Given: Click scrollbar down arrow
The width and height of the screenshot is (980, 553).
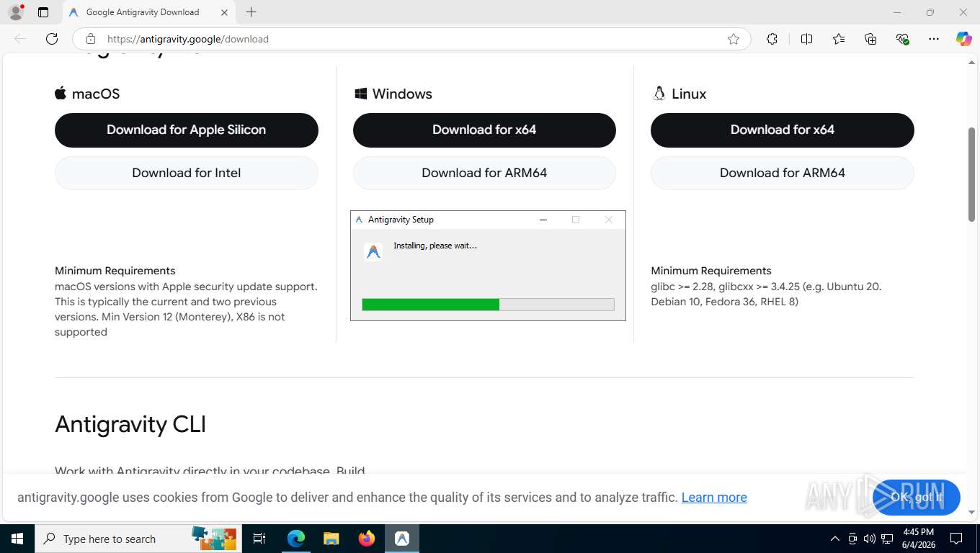Looking at the screenshot, I should [x=972, y=513].
